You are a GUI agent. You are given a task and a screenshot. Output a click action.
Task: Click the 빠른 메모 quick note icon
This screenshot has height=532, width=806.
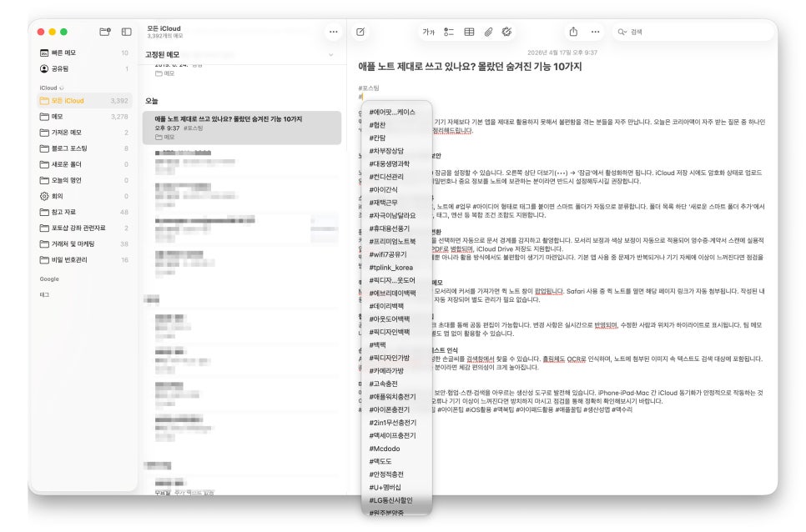coord(44,53)
